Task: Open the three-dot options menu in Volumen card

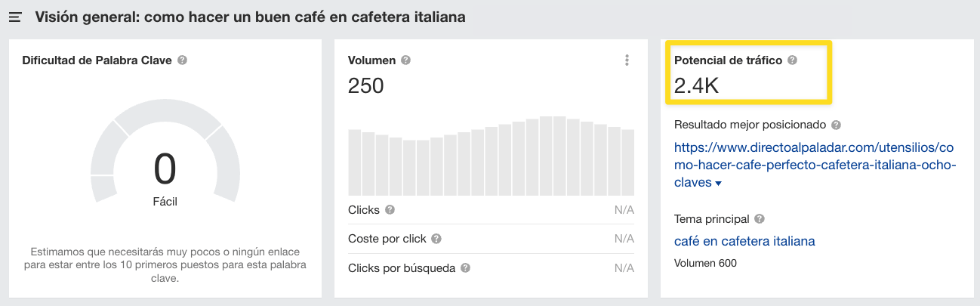Action: 627,60
